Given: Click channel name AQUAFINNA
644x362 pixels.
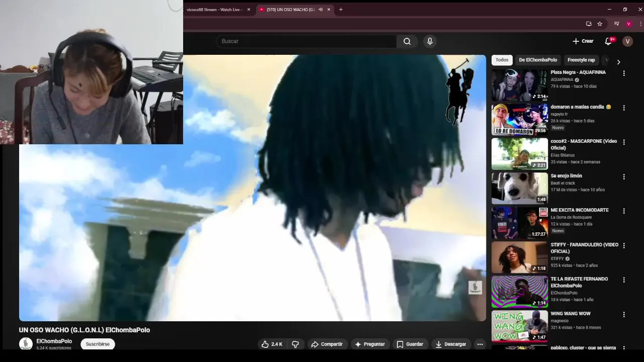Looking at the screenshot, I should (x=562, y=80).
